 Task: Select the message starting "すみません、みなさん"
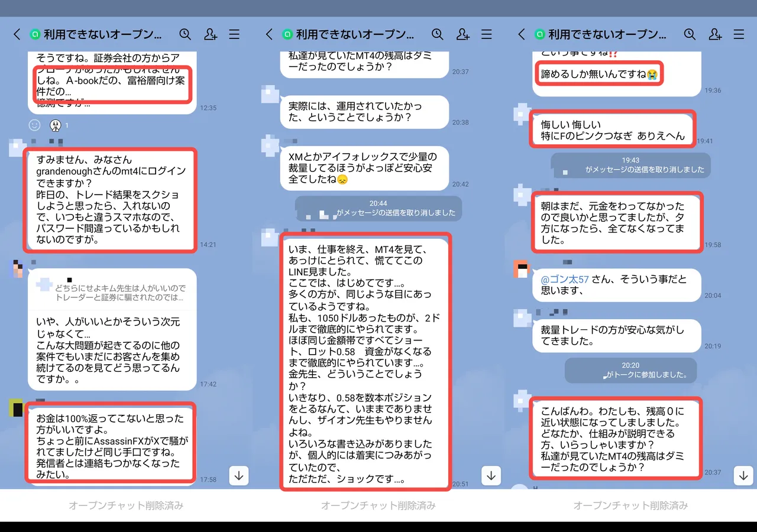click(x=112, y=200)
